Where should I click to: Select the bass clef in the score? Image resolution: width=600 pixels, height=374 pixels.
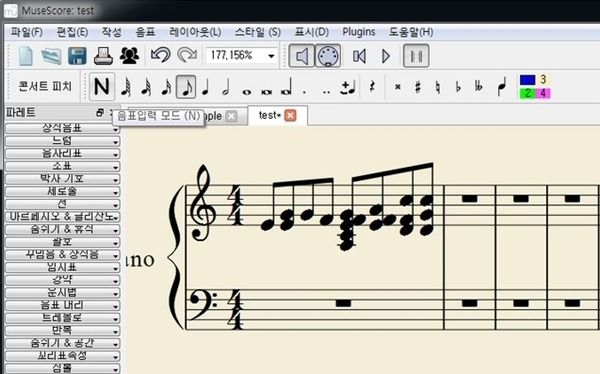coord(203,304)
